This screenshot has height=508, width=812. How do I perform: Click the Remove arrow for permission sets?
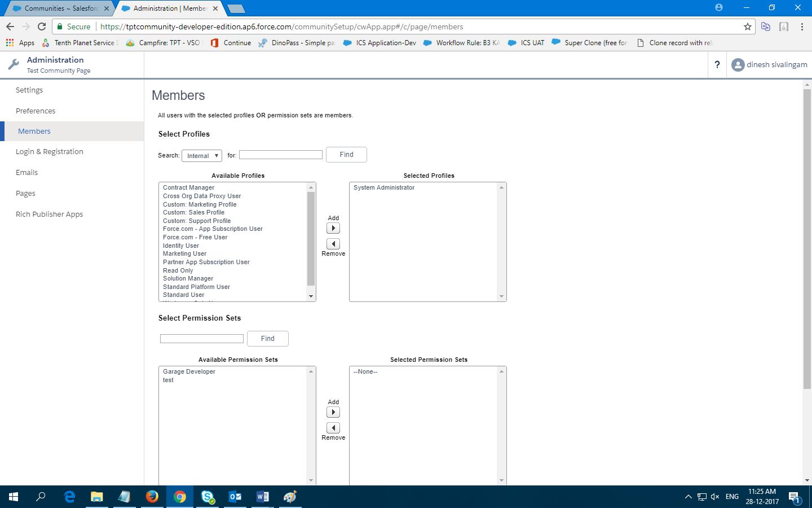point(333,428)
